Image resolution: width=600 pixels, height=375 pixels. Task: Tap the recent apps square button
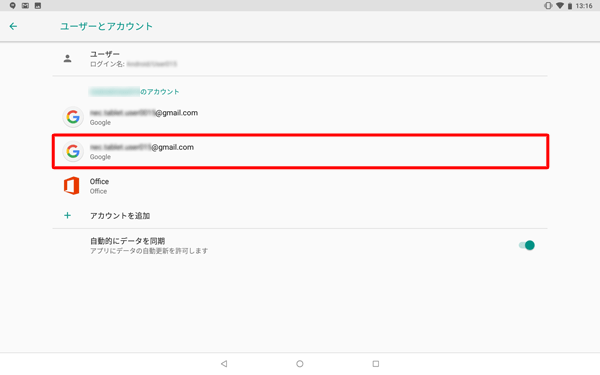[376, 364]
